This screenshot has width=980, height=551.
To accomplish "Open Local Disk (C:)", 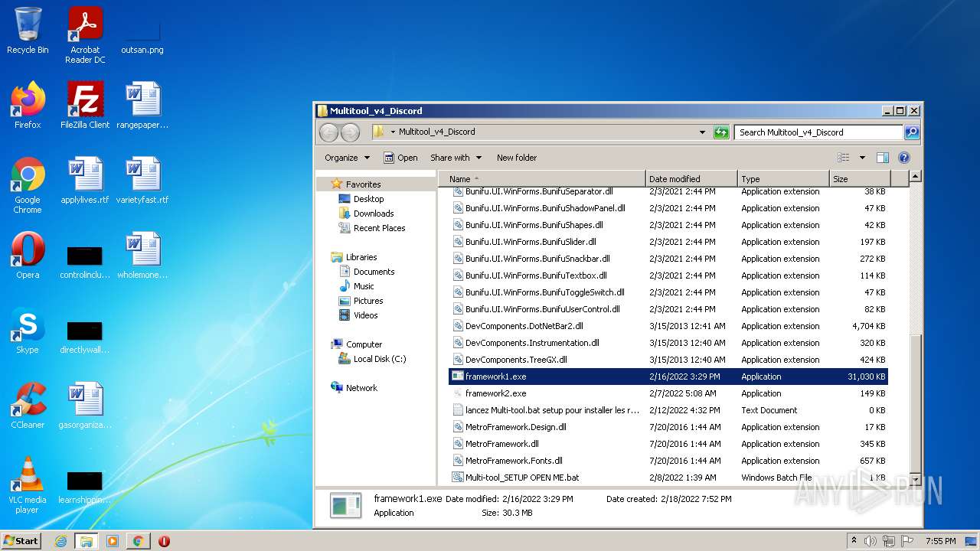I will (x=379, y=359).
